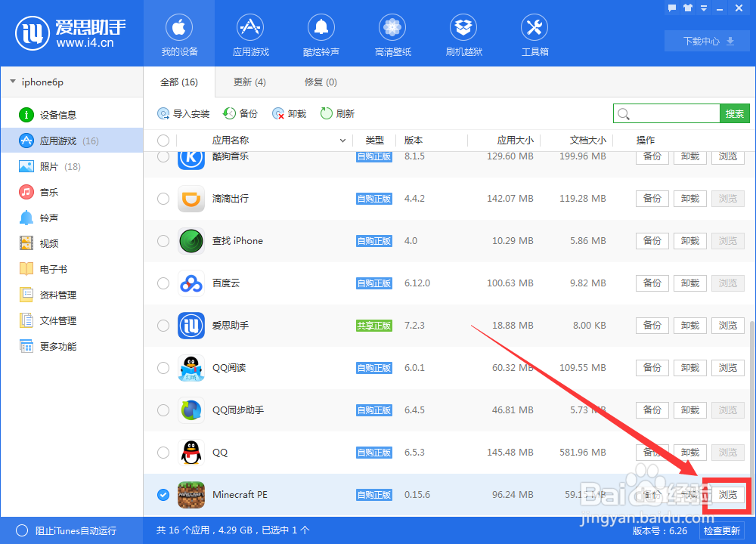Open the 应用名称 column sort dropdown
Image resolution: width=756 pixels, height=544 pixels.
(342, 141)
